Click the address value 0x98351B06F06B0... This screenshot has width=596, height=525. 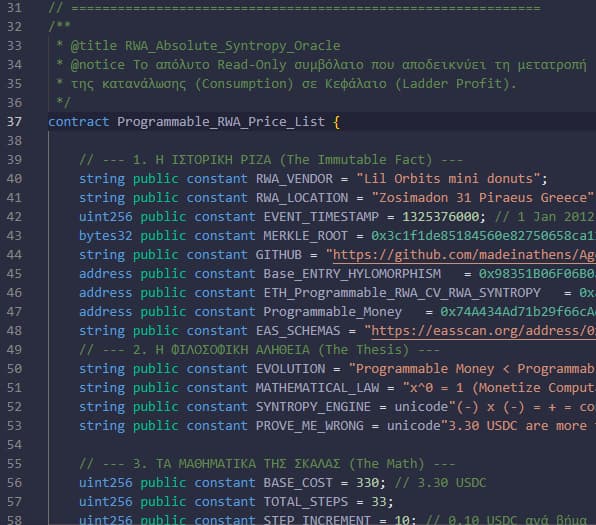pos(537,274)
